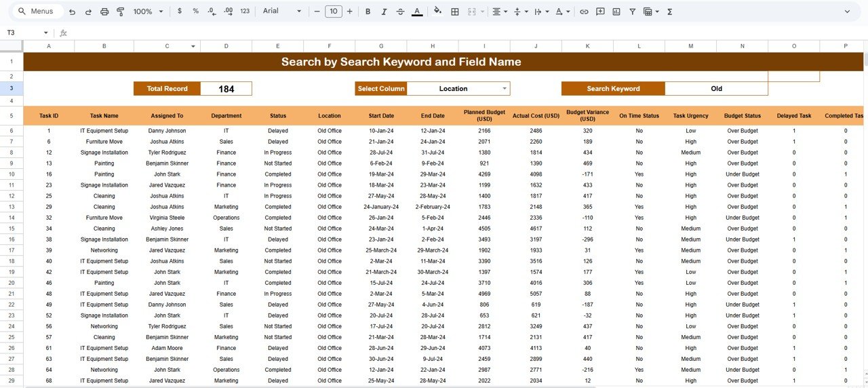868x388 pixels.
Task: Click the Print icon
Action: (104, 12)
